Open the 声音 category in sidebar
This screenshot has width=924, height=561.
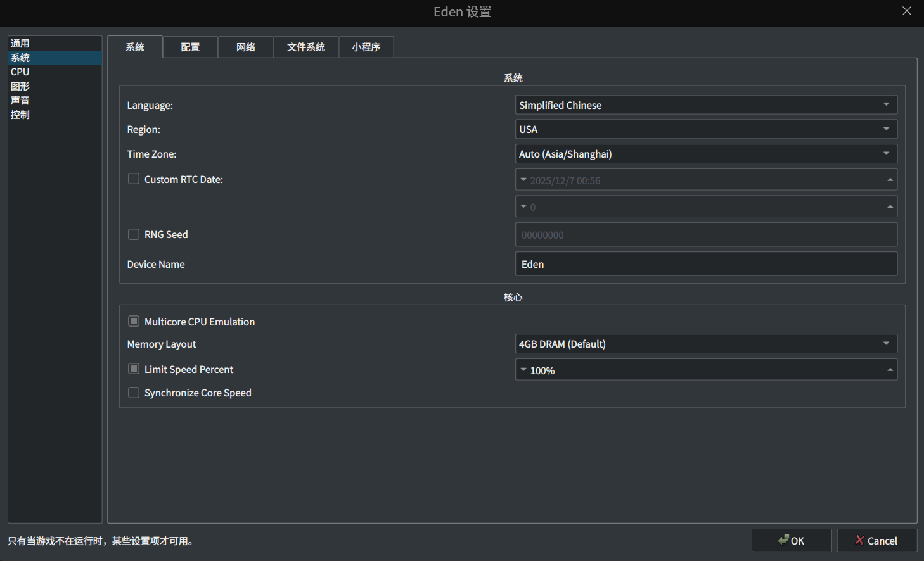tap(55, 100)
